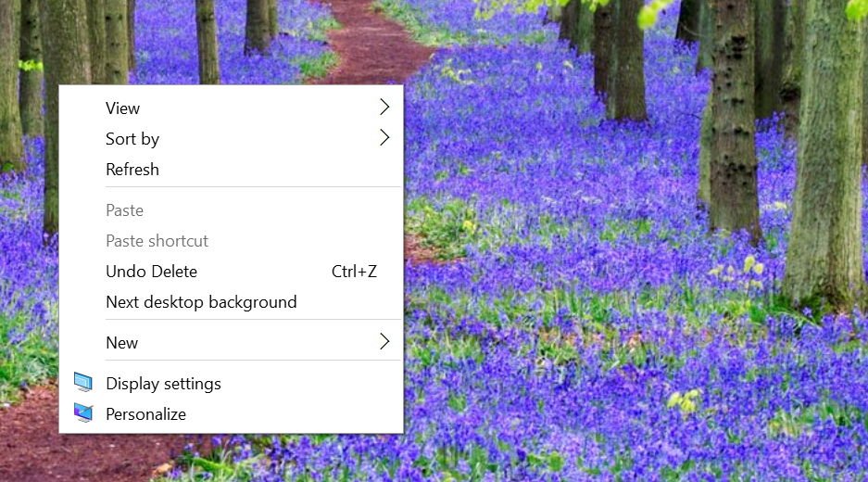
Task: Open Display settings
Action: 163,384
